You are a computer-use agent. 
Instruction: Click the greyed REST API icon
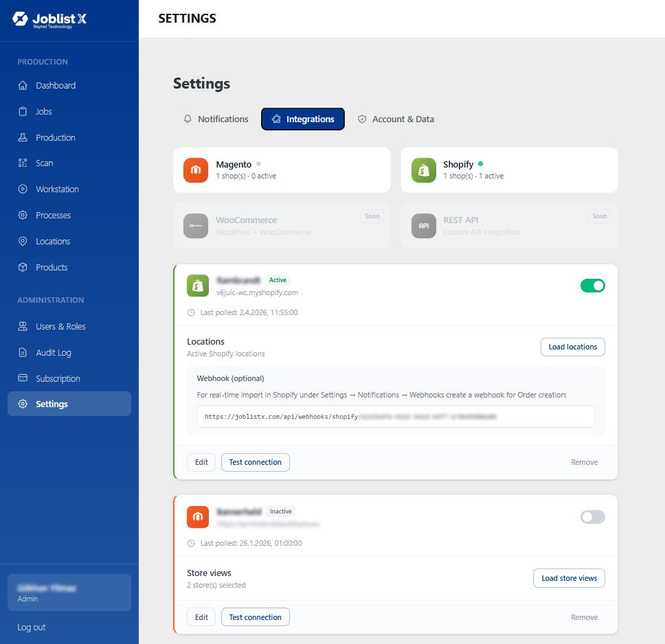click(x=424, y=226)
